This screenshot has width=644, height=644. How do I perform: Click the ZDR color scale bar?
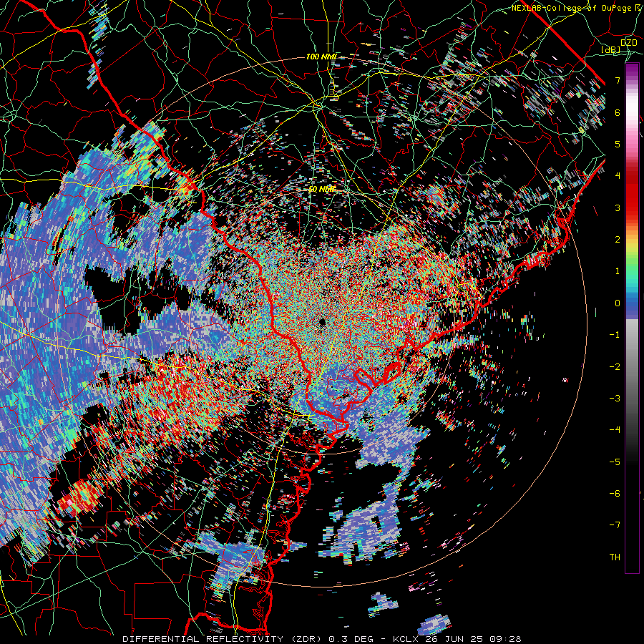[x=632, y=318]
